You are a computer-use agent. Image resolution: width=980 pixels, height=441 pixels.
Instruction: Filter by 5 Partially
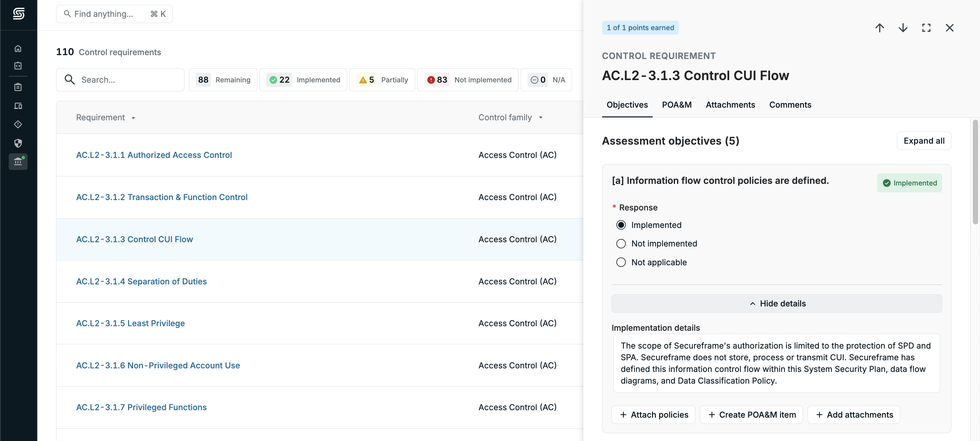point(382,80)
